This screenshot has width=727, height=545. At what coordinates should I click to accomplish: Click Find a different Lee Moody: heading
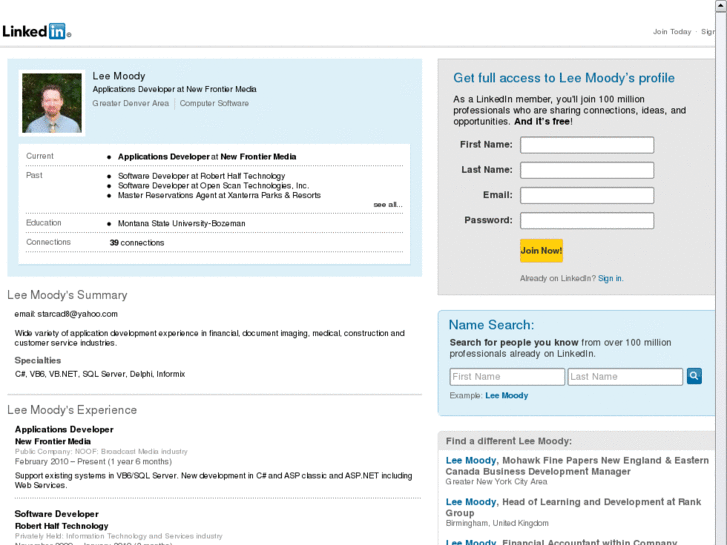(509, 441)
